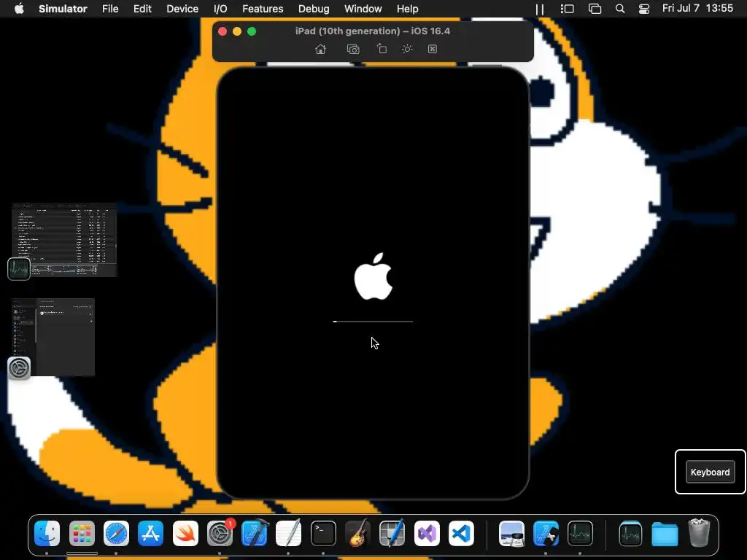Open Visual Studio Code from the Dock

click(x=461, y=533)
